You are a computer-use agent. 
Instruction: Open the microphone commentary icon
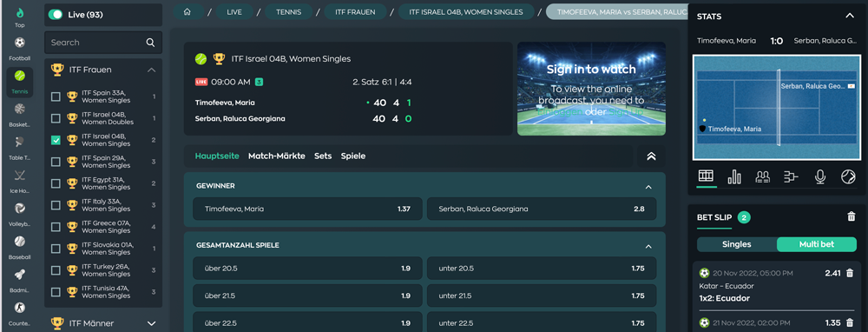820,176
